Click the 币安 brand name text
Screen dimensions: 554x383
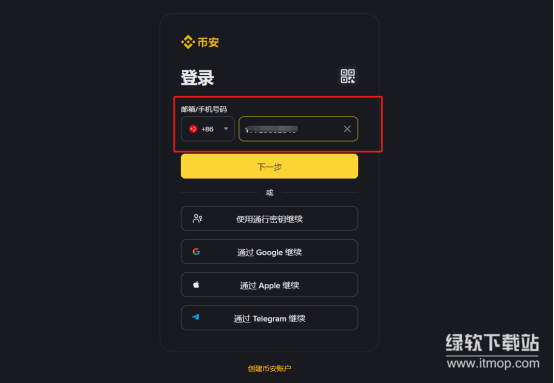(x=208, y=42)
